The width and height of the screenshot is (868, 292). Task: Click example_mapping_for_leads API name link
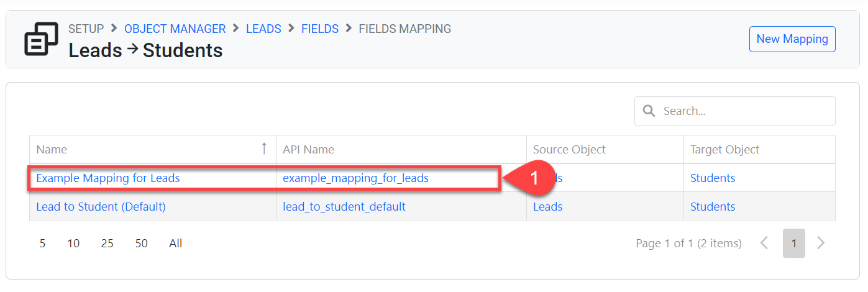(x=355, y=178)
